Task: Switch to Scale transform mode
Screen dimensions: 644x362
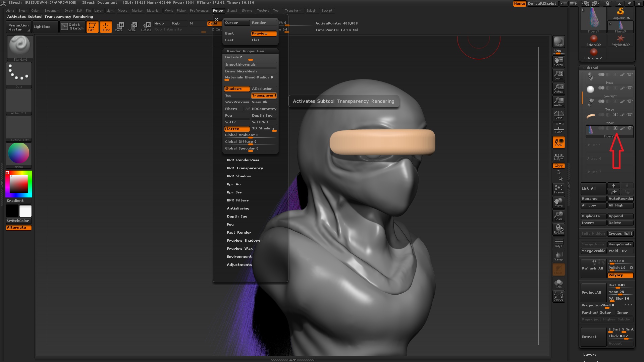Action: 132,27
